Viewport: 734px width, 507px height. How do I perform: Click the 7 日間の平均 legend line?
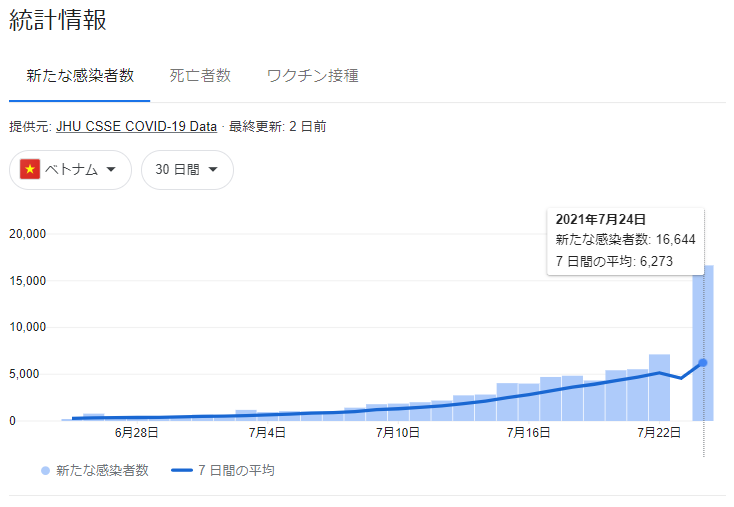pos(182,470)
